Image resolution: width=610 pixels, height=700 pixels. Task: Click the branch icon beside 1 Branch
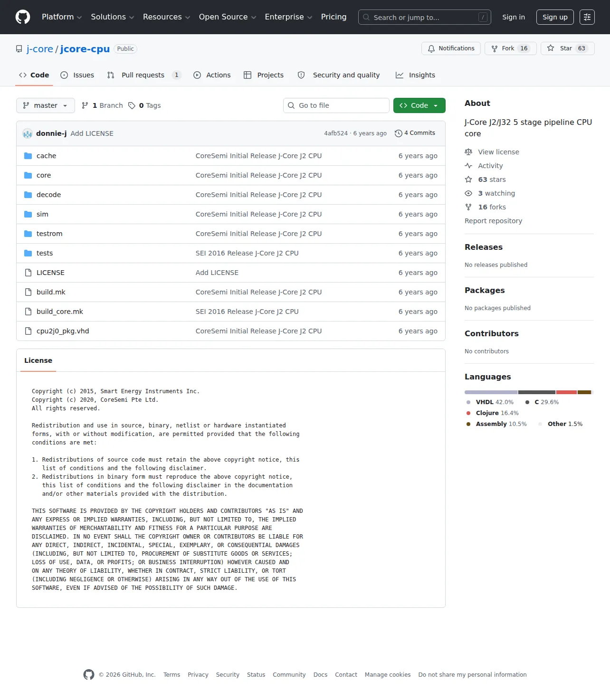pyautogui.click(x=85, y=105)
